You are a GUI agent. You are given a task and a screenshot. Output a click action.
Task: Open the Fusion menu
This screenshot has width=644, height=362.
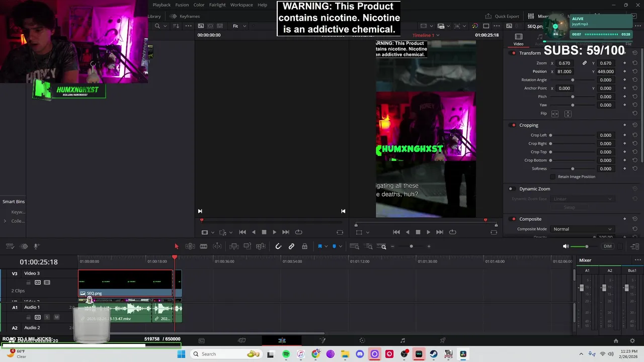[182, 5]
